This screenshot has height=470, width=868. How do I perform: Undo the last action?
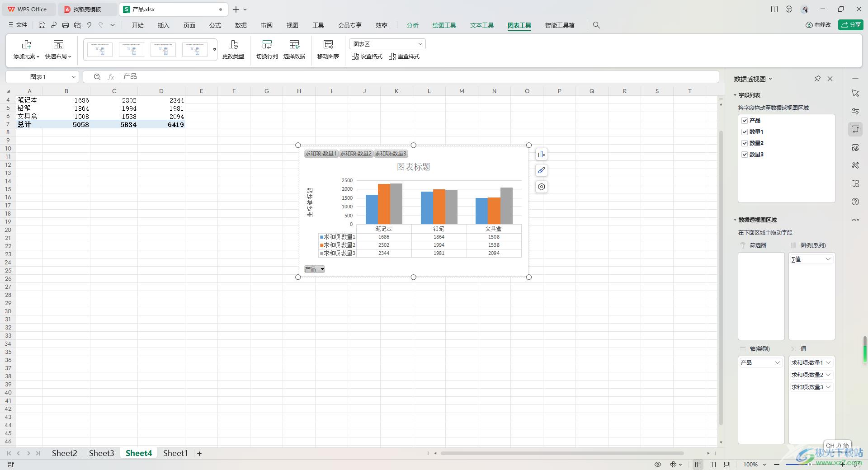pos(89,25)
